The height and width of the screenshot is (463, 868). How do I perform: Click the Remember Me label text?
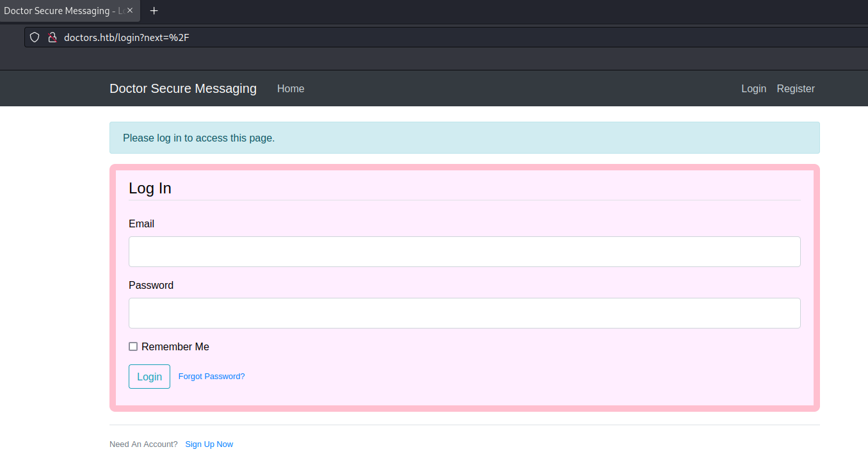(x=175, y=346)
